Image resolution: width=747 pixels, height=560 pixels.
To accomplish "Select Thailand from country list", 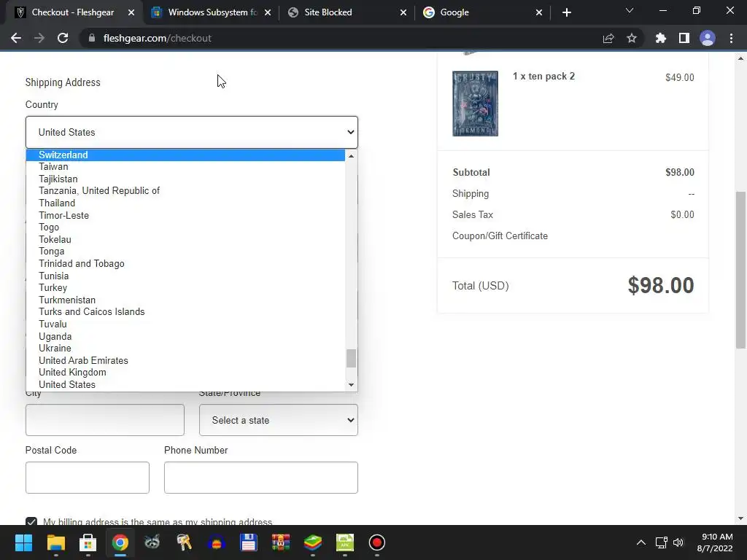I will pyautogui.click(x=185, y=203).
